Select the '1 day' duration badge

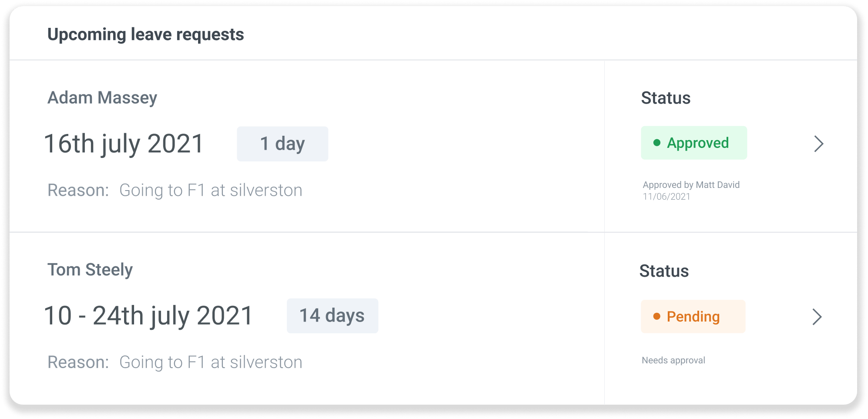(282, 144)
